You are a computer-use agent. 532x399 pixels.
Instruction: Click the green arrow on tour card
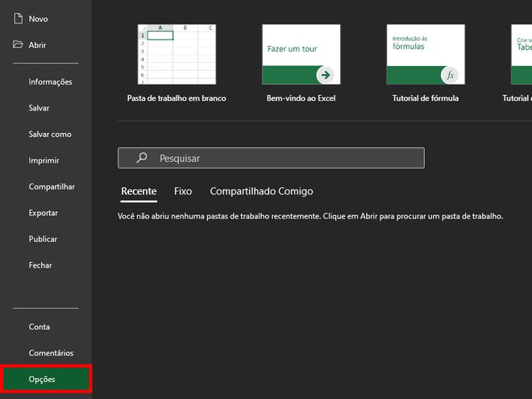326,75
